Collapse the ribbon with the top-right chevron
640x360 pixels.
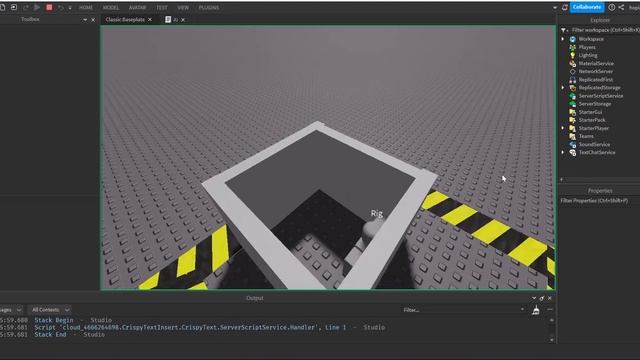point(555,7)
